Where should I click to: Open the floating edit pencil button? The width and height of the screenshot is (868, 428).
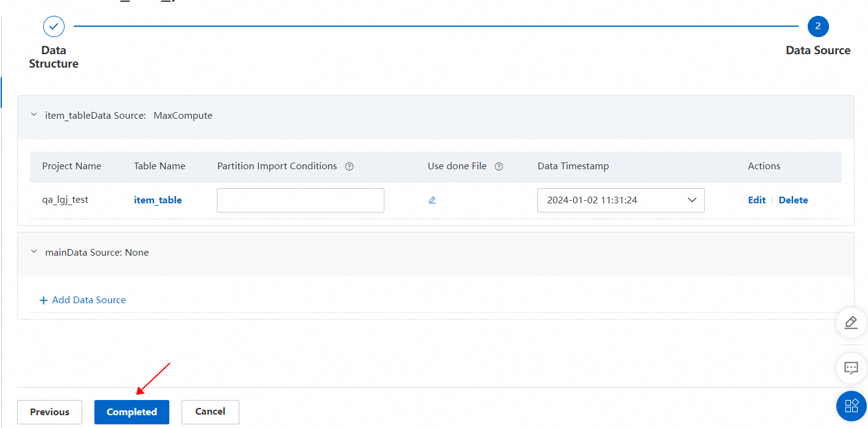pyautogui.click(x=851, y=322)
